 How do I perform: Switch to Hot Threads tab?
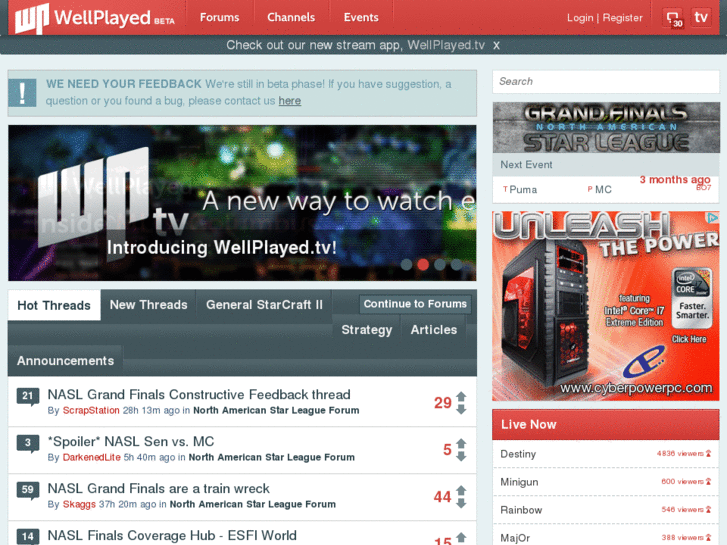(54, 305)
